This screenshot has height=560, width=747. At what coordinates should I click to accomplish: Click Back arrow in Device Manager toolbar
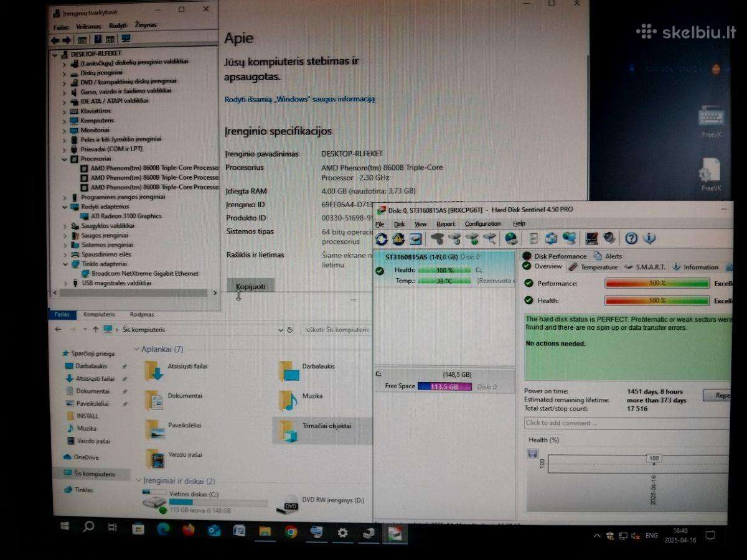55,39
